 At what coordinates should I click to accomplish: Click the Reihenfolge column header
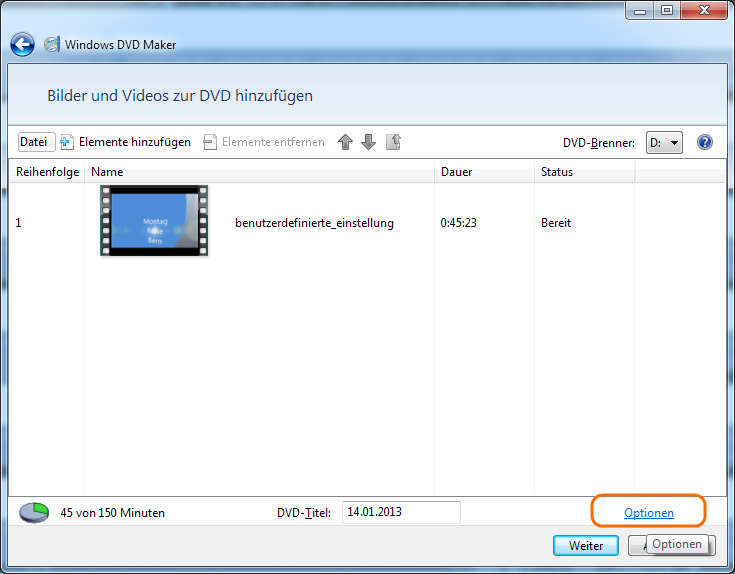point(46,172)
